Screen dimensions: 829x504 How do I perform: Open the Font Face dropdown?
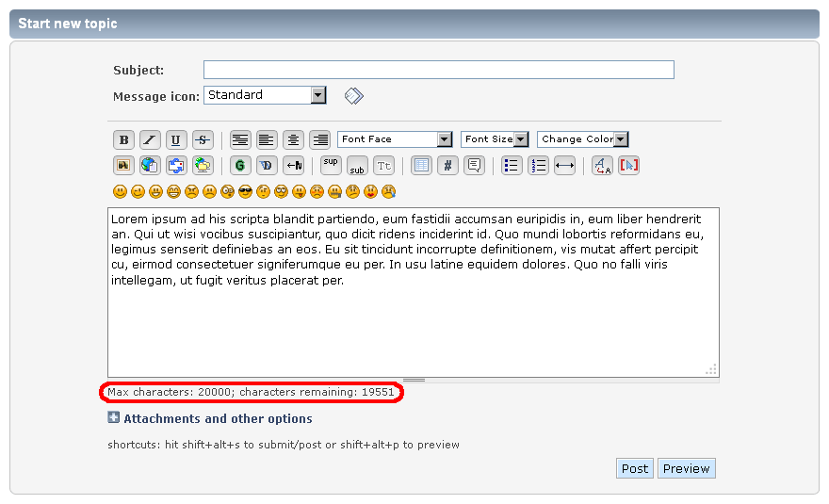[x=395, y=139]
